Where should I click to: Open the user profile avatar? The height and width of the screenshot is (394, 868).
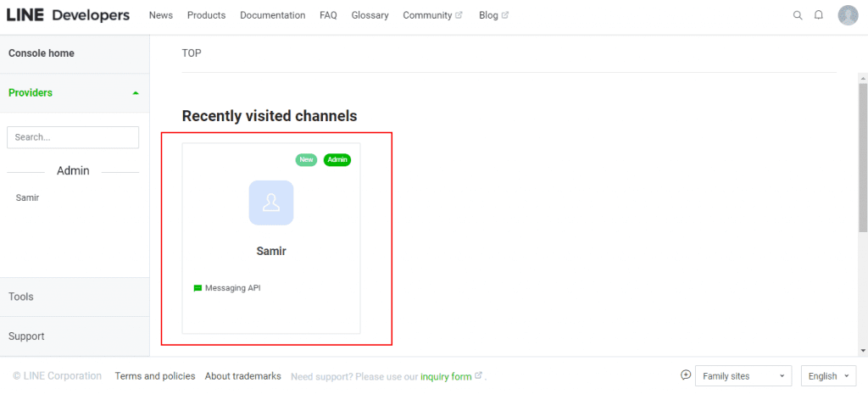pos(848,15)
